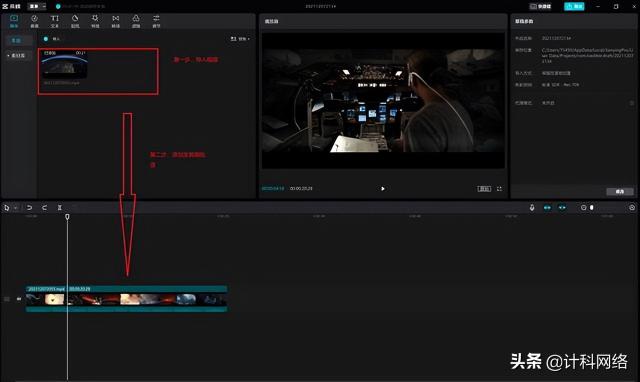The image size is (640, 382).
Task: Open the Audio panel in top toolbar
Action: (x=34, y=21)
